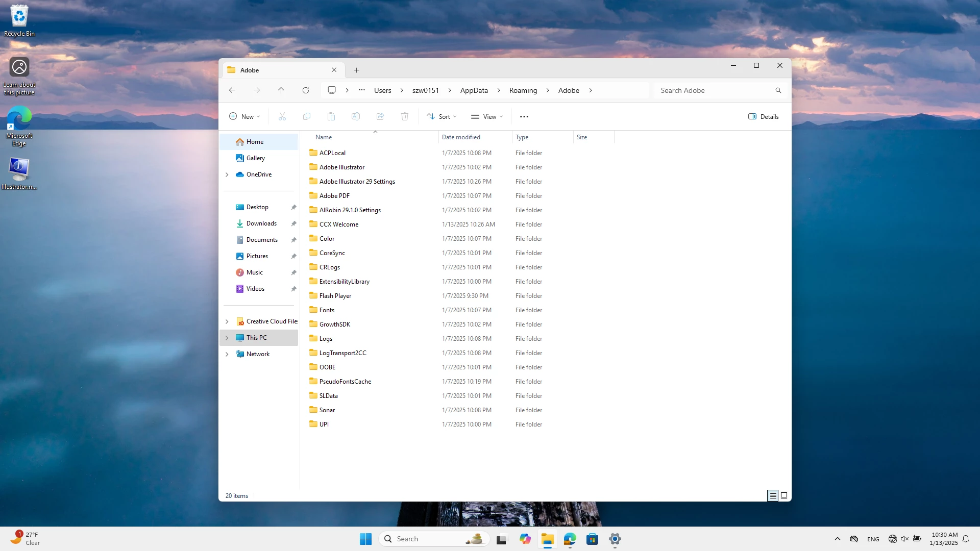This screenshot has width=980, height=551.
Task: Switch to large thumbnails view icon in the status bar
Action: pos(784,495)
